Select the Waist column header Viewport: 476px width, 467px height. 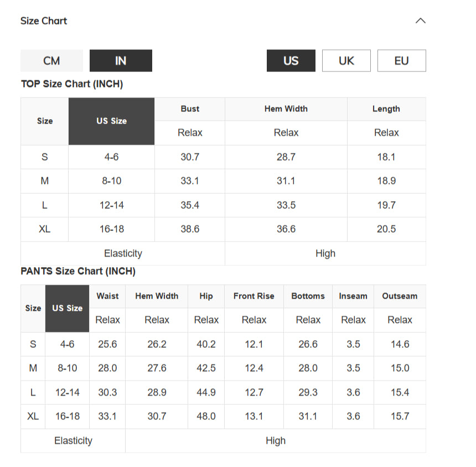(107, 296)
